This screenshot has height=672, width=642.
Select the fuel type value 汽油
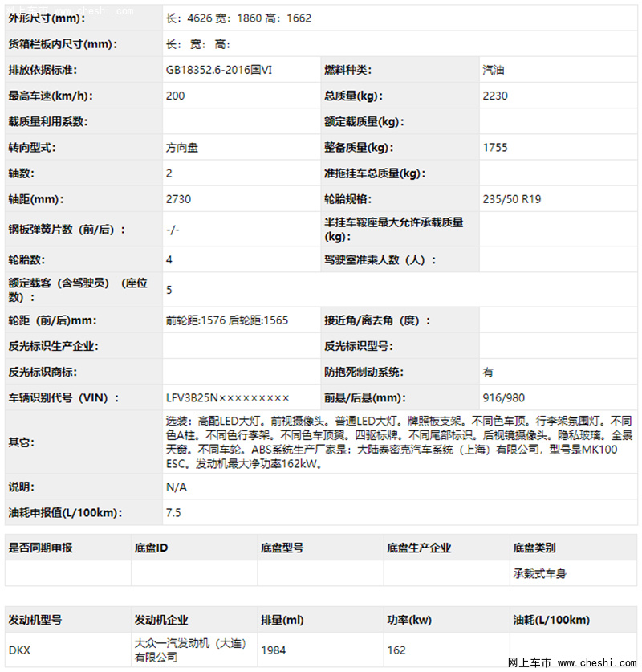(494, 70)
